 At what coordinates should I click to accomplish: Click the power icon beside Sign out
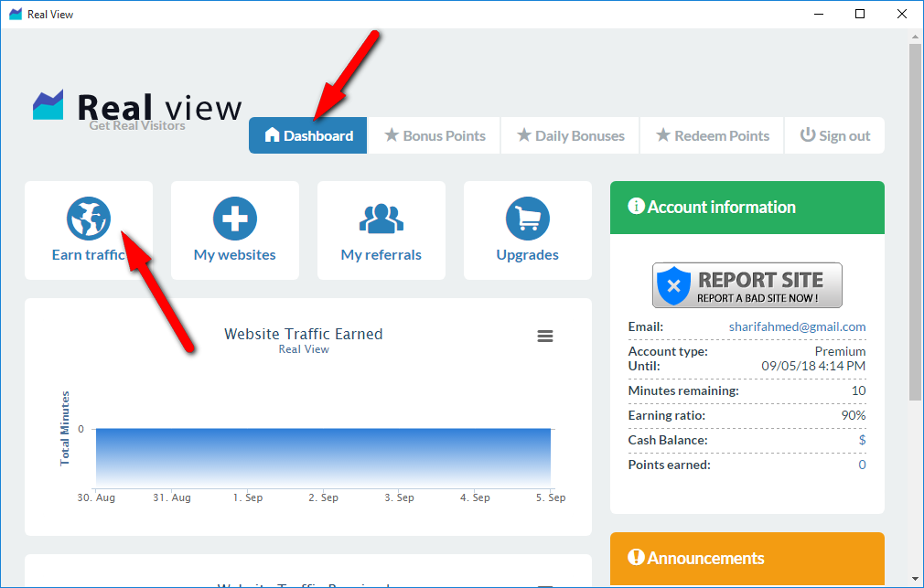coord(807,135)
